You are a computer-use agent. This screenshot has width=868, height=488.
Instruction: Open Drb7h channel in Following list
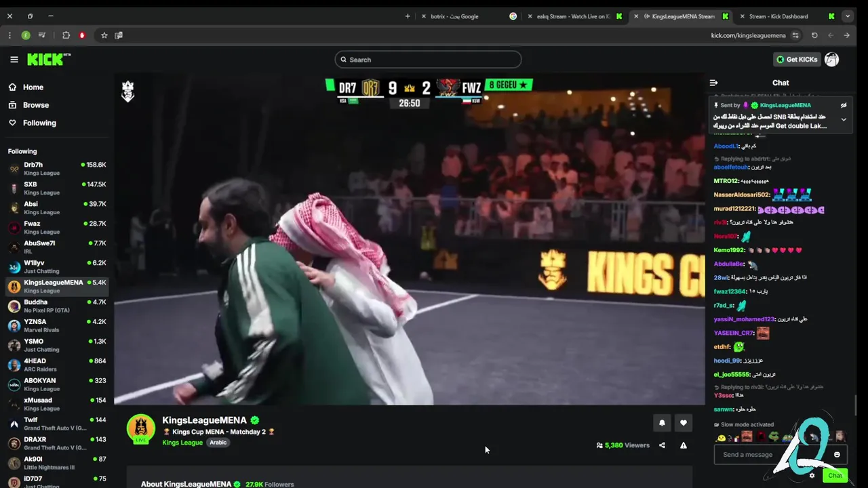(x=57, y=169)
